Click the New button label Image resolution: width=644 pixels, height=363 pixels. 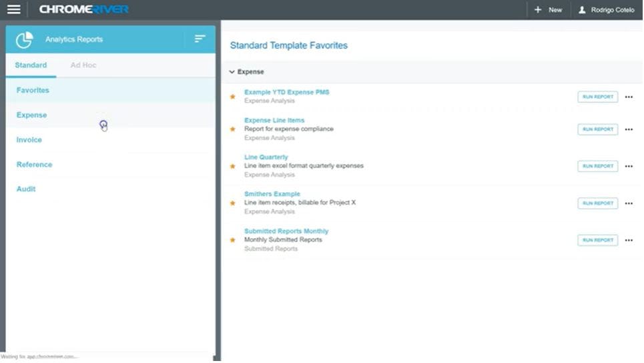(555, 10)
